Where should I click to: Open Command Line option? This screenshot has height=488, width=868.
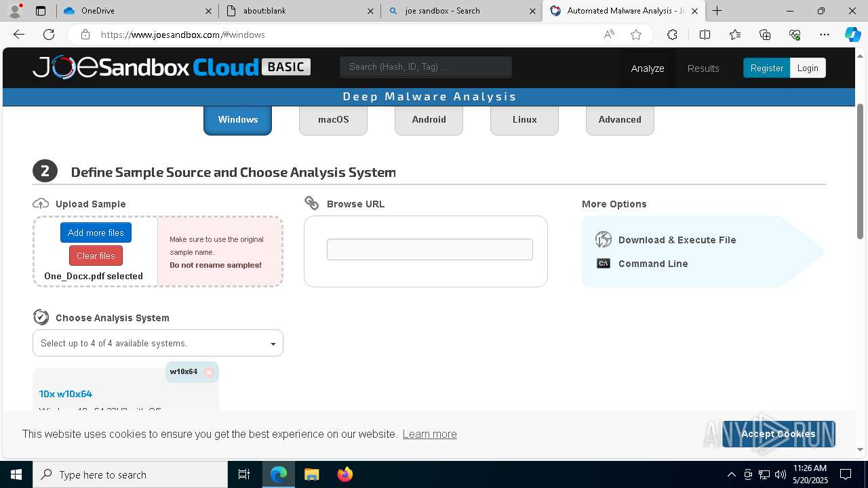click(x=653, y=264)
